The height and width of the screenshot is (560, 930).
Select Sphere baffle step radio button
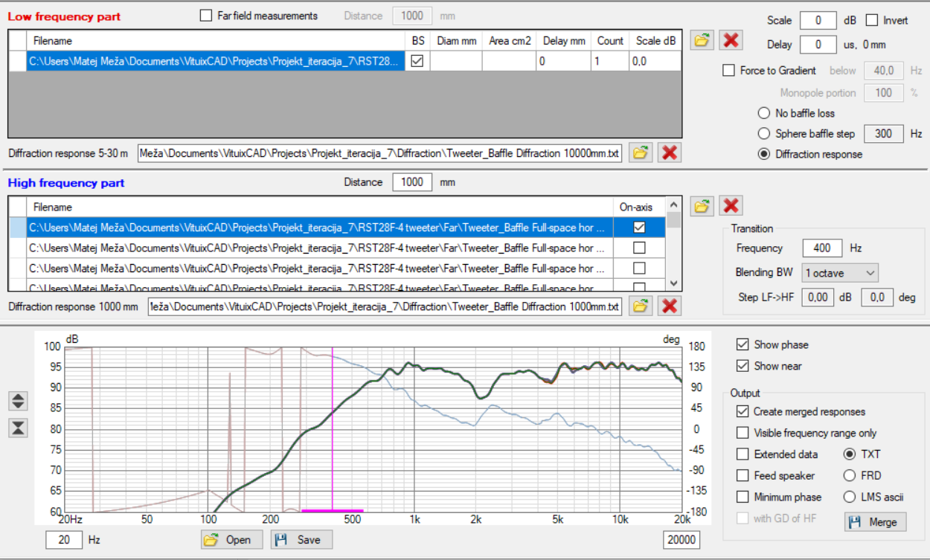pyautogui.click(x=763, y=134)
